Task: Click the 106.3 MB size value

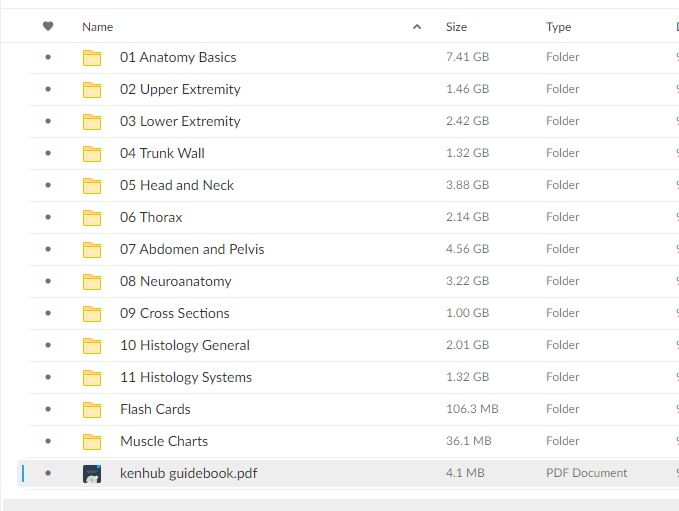Action: (472, 410)
